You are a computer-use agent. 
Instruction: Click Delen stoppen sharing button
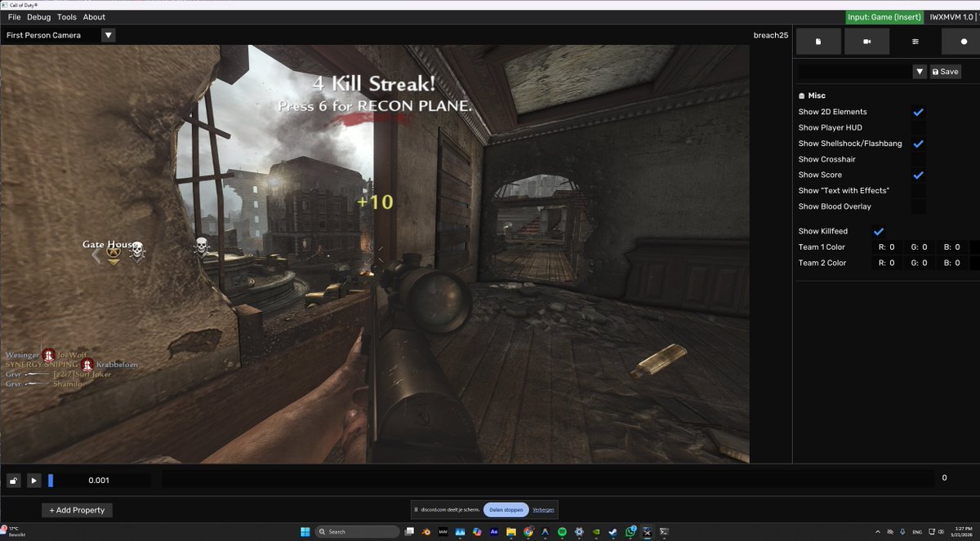pos(506,510)
